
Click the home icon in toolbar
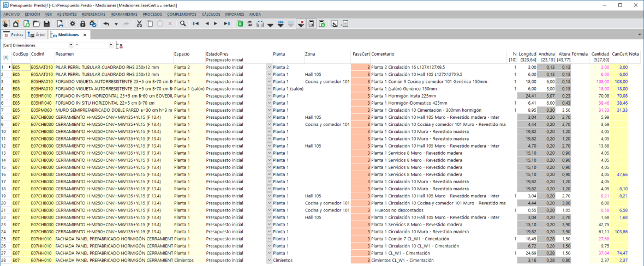click(16, 24)
